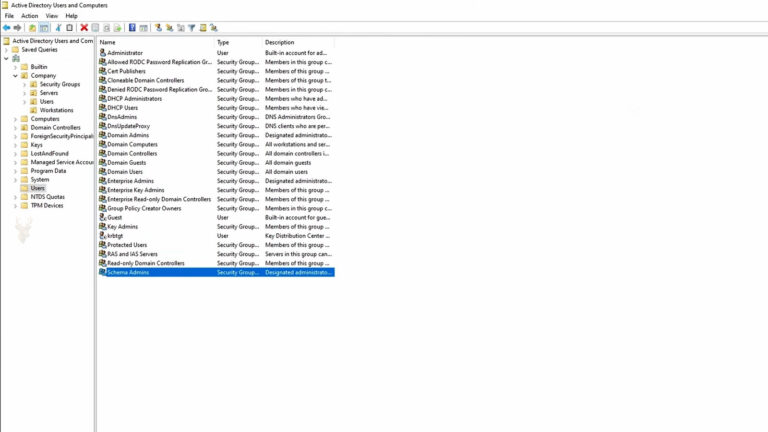
Task: Go up one level via toolbar icon
Action: point(32,28)
